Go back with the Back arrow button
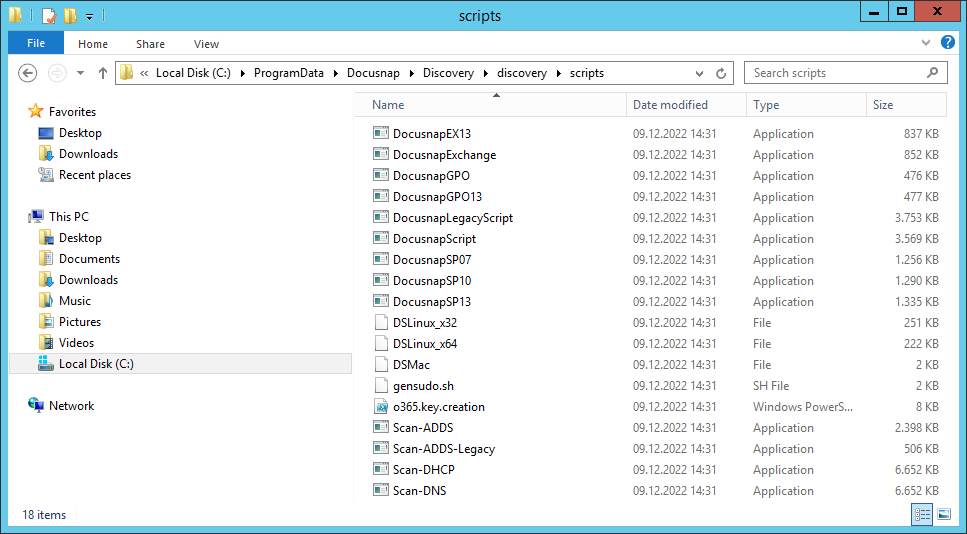 point(27,73)
